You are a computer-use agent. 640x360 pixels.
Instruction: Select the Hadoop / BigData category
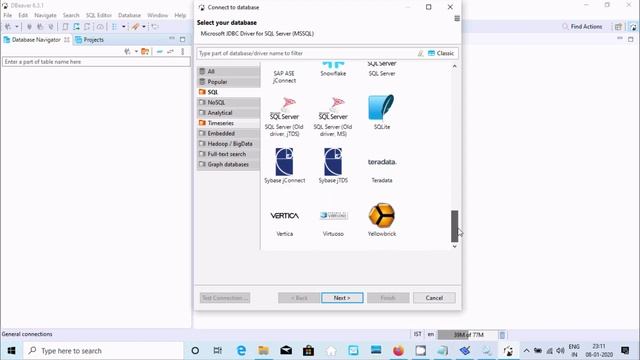pos(229,144)
